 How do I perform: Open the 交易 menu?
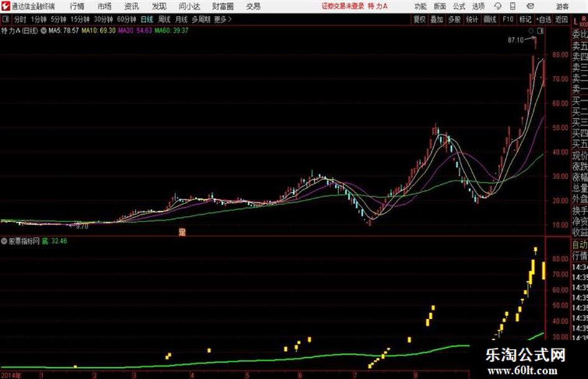pos(253,6)
